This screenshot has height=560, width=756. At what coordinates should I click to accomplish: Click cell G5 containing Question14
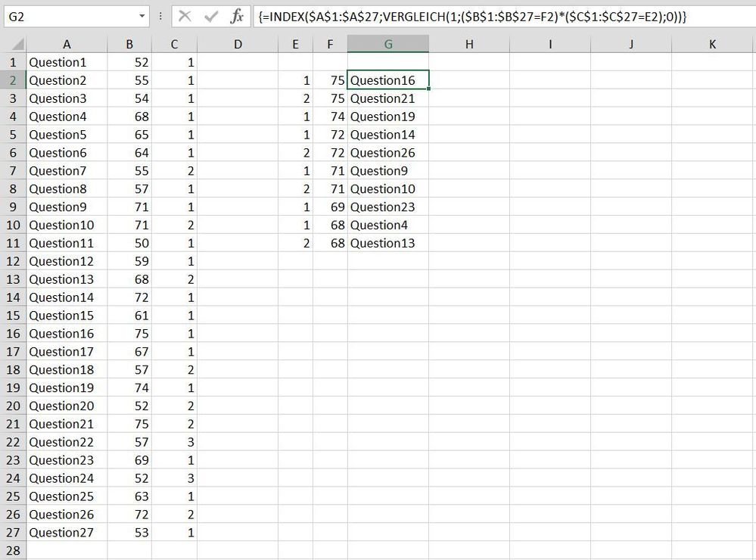tap(388, 135)
